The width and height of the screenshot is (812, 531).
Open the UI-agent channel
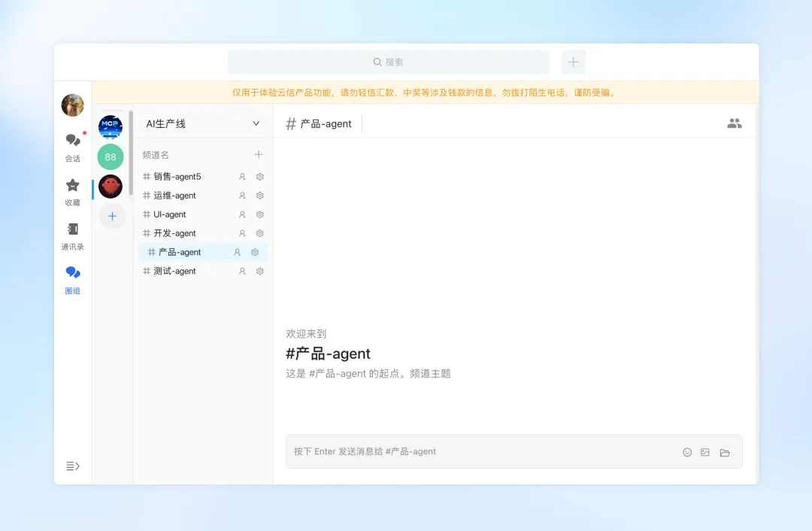point(169,214)
